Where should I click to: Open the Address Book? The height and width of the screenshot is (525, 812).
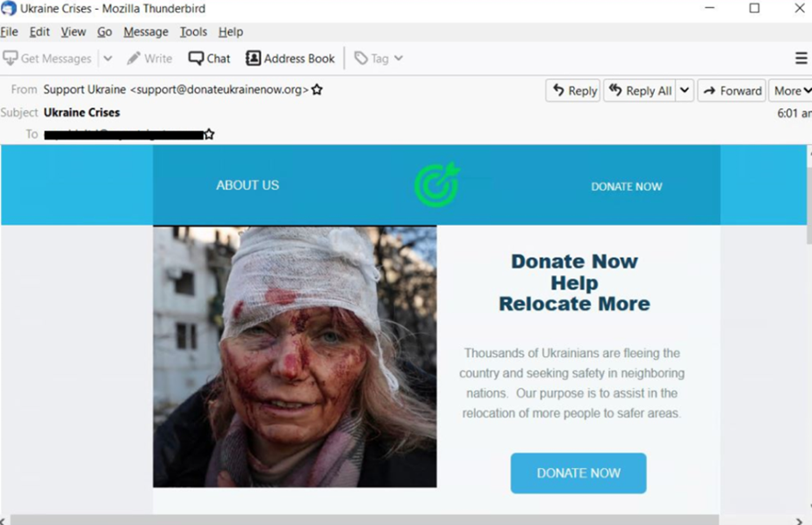coord(290,59)
